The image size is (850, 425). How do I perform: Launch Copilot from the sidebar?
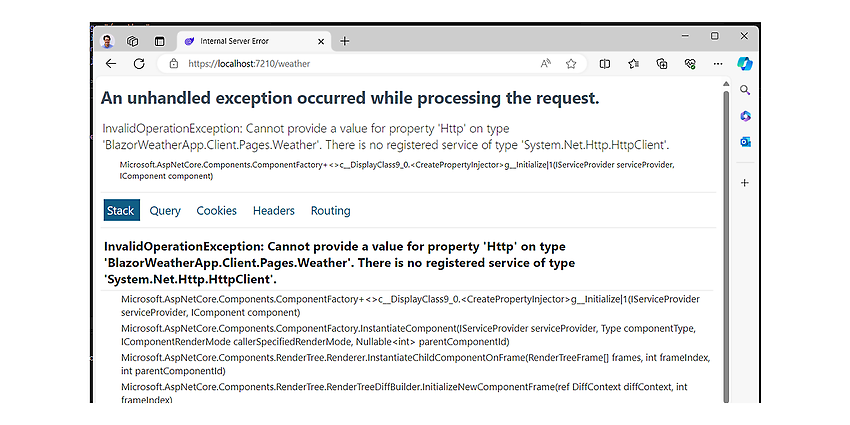coord(745,63)
